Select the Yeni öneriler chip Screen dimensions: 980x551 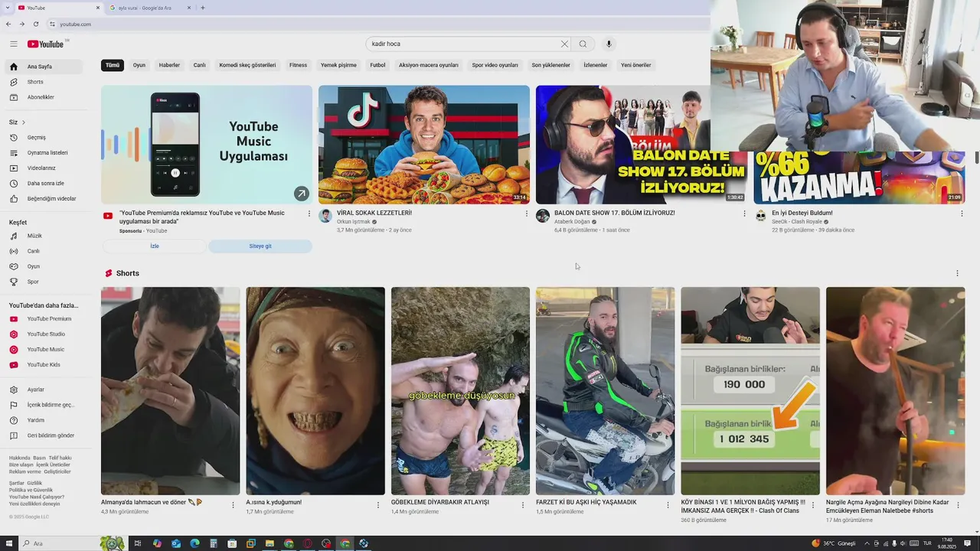coord(635,65)
